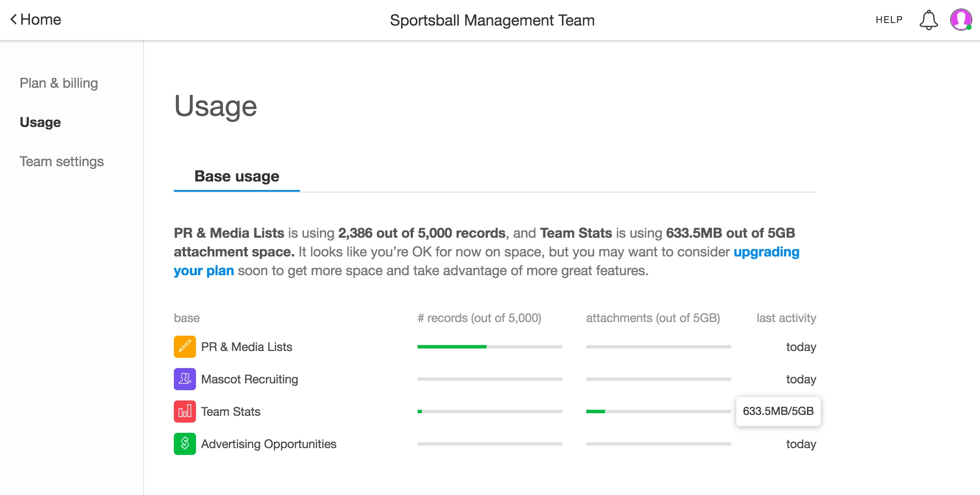Select Usage in the sidebar
The width and height of the screenshot is (980, 495).
tap(40, 122)
